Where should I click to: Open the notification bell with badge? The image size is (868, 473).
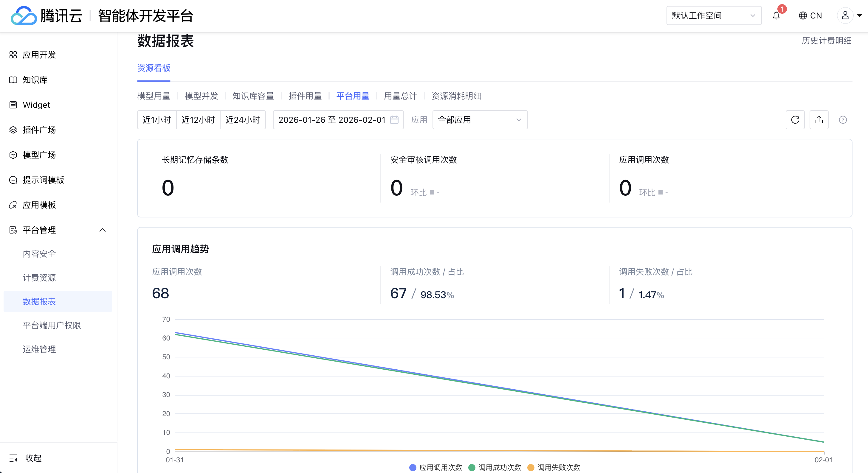pos(776,15)
